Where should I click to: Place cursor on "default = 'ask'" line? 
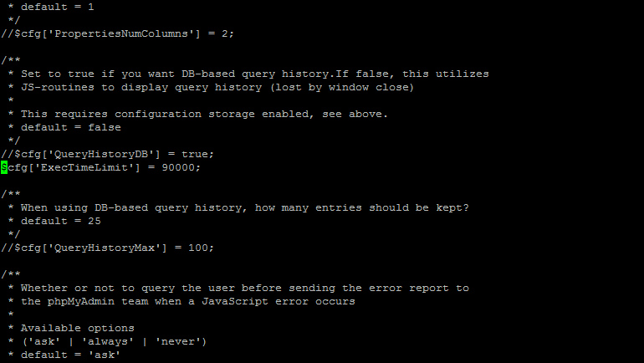click(x=70, y=355)
